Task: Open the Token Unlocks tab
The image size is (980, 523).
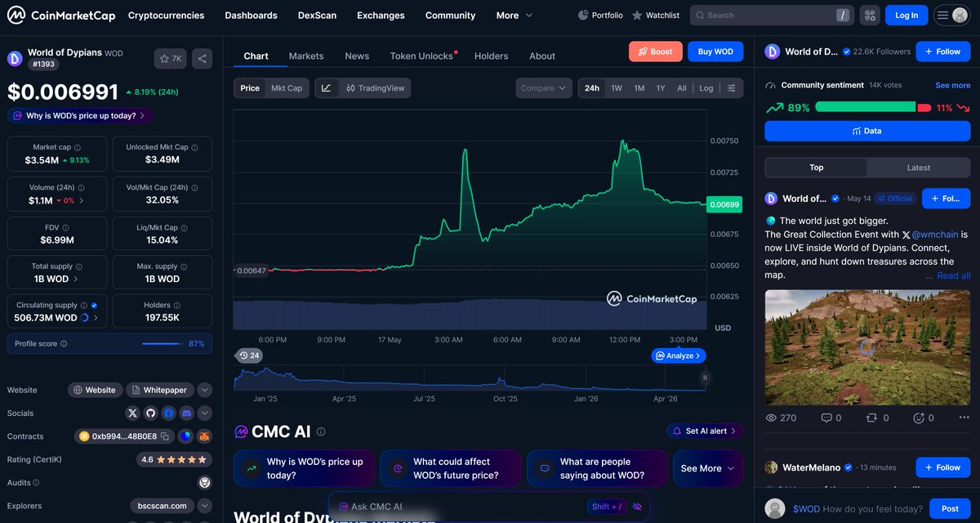Action: (x=423, y=56)
